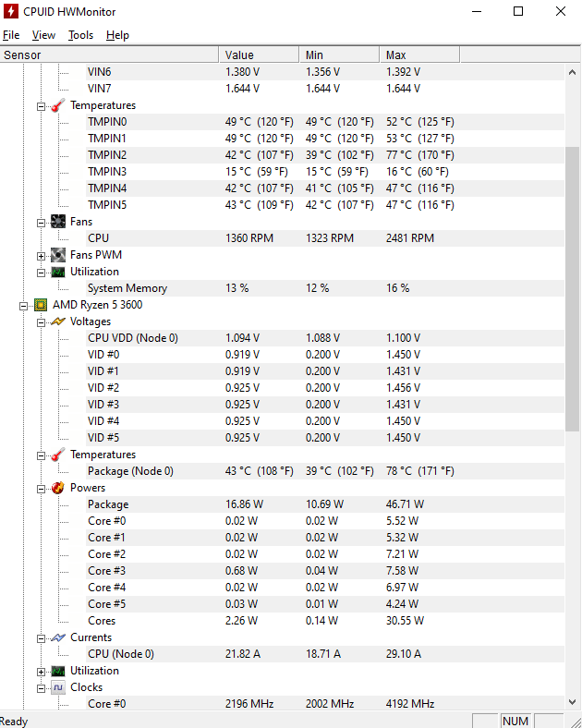Click the Currents wave icon
This screenshot has height=728, width=582.
(58, 637)
